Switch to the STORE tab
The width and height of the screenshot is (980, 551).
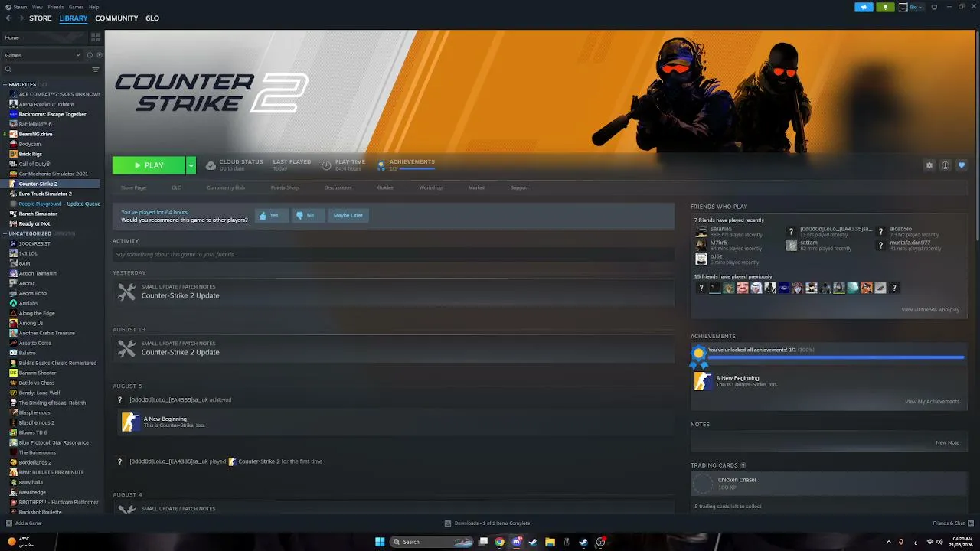(x=41, y=18)
